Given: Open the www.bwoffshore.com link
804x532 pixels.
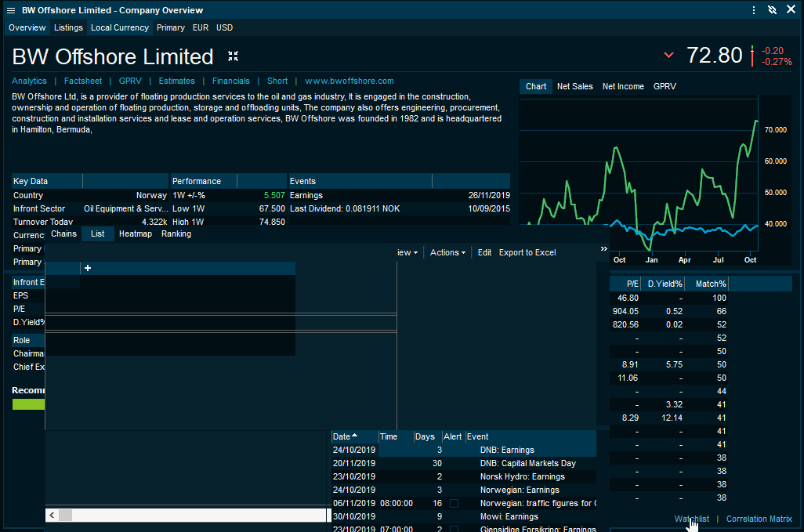Looking at the screenshot, I should 349,81.
